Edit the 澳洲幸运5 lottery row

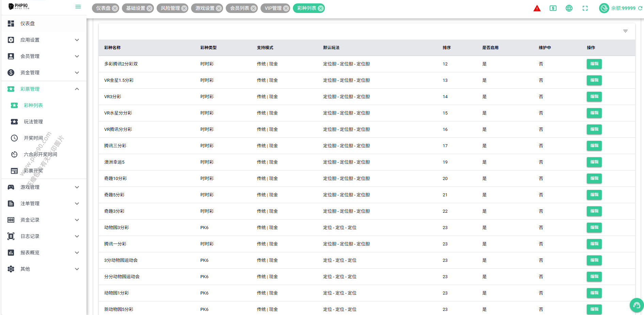pyautogui.click(x=594, y=162)
